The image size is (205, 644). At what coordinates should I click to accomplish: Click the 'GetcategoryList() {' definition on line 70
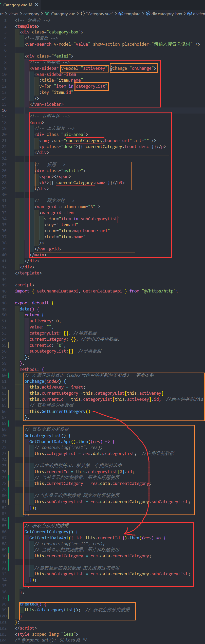(x=48, y=436)
